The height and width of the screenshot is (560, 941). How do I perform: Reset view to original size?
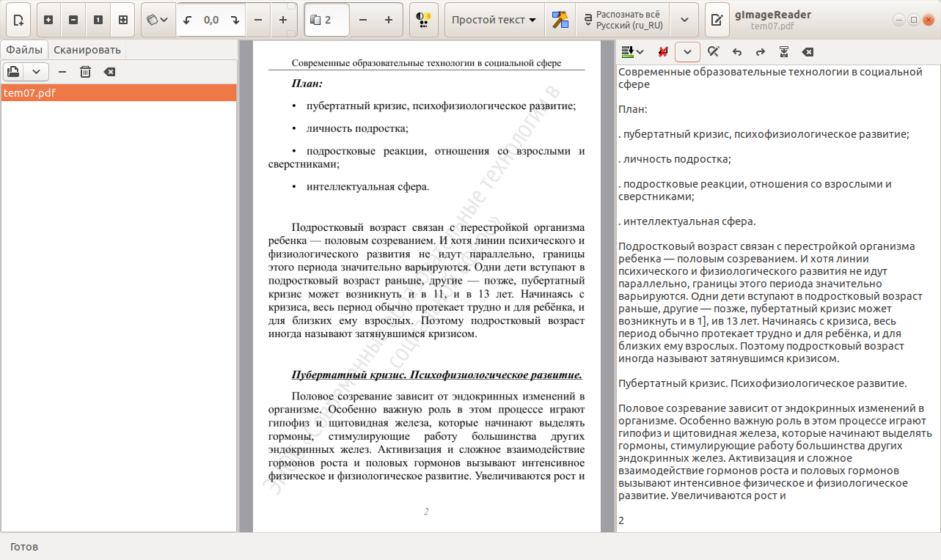pyautogui.click(x=98, y=20)
